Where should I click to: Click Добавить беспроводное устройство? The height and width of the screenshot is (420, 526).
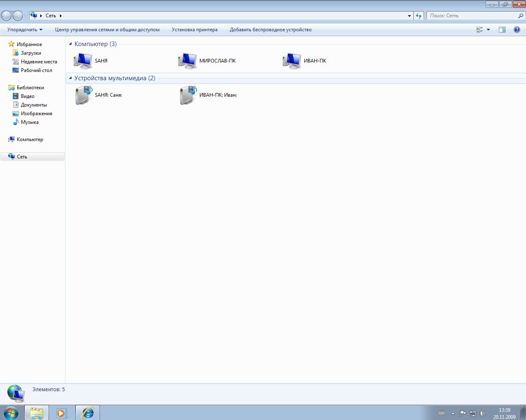271,30
